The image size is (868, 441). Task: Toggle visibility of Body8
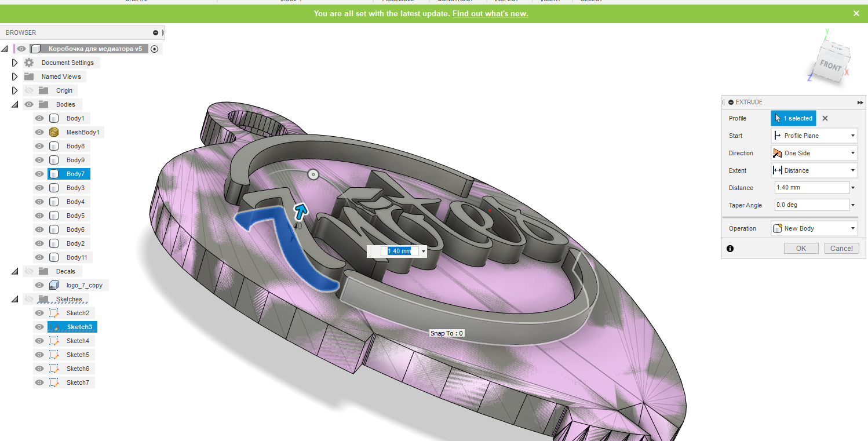pyautogui.click(x=39, y=146)
